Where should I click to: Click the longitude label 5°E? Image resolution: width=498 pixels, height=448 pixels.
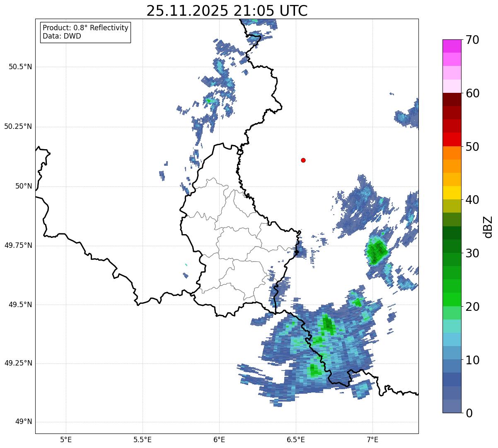[x=66, y=439]
